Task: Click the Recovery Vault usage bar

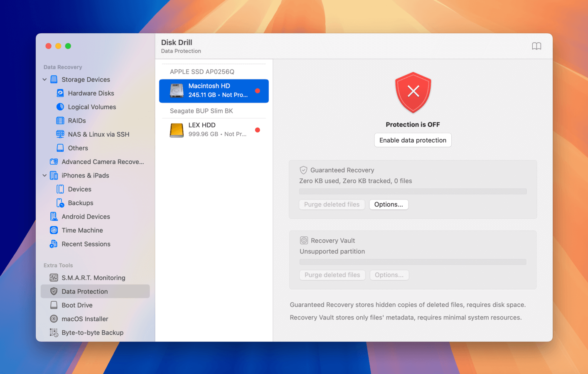Action: click(x=413, y=262)
